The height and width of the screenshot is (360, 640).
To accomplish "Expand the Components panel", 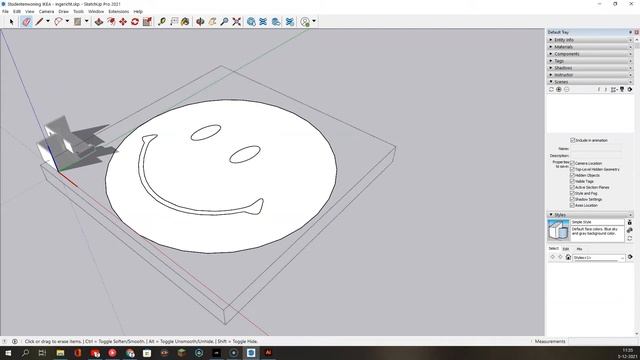I will [590, 54].
